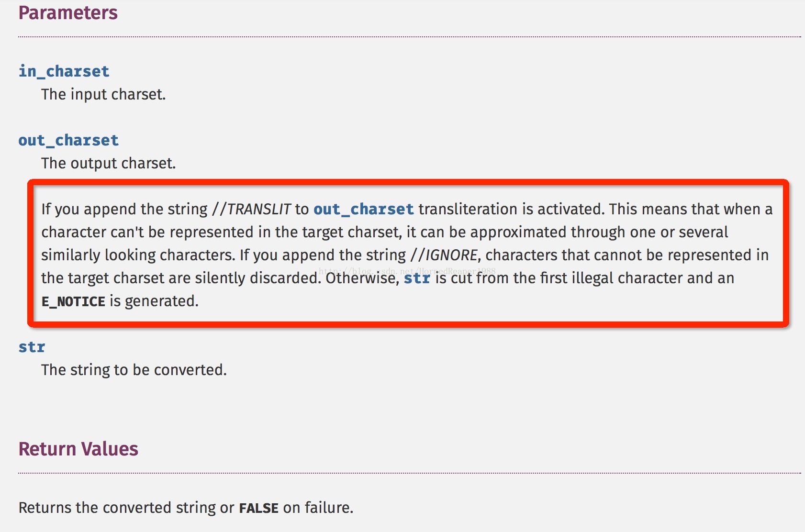This screenshot has height=532, width=805.
Task: Click the str parameter heading
Action: 32,347
